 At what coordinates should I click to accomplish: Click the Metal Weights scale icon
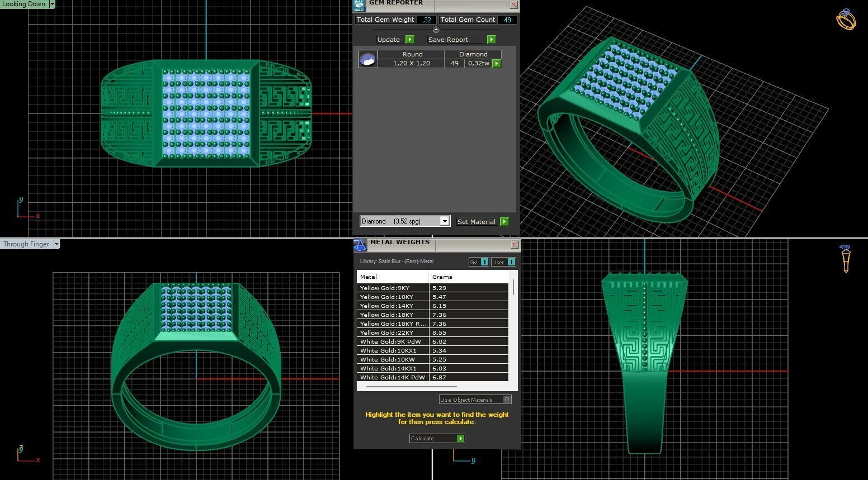360,245
